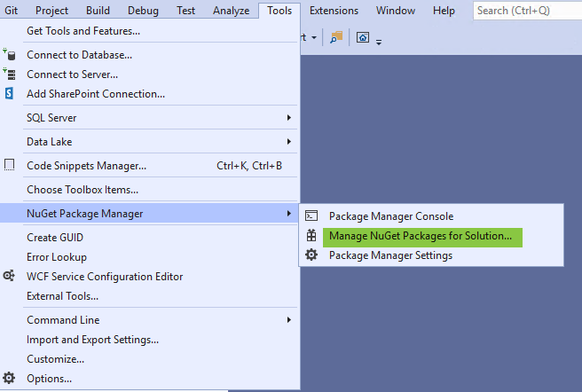The image size is (582, 392).
Task: Click the Package Manager Settings gear icon
Action: [x=311, y=255]
